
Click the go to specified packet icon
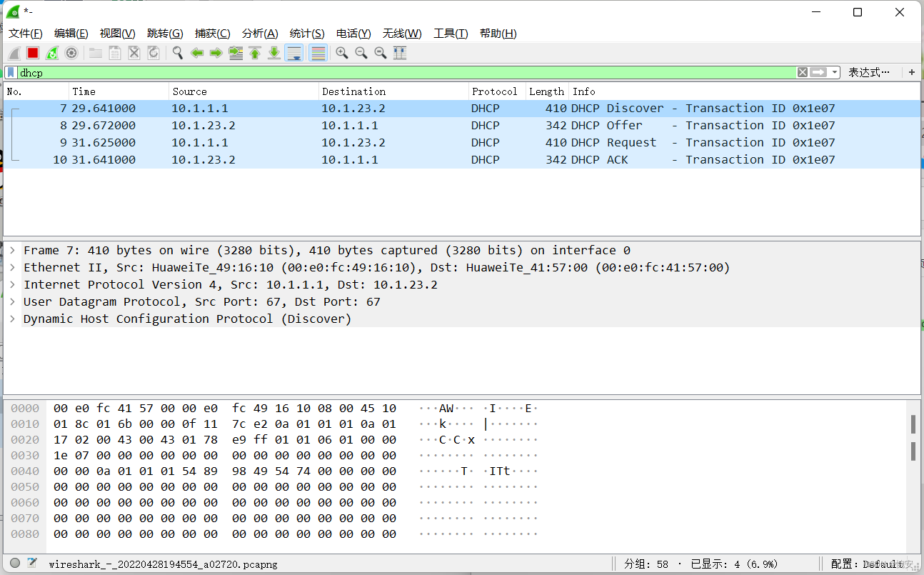236,53
